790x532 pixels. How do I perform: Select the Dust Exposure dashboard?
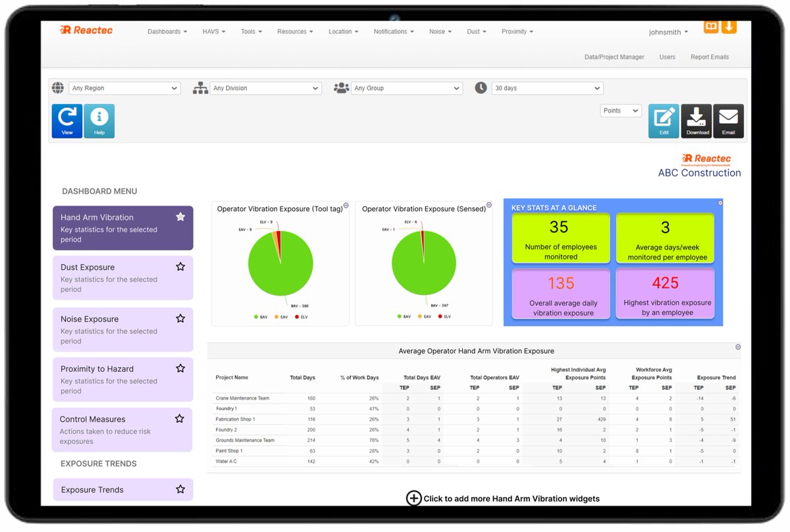123,278
